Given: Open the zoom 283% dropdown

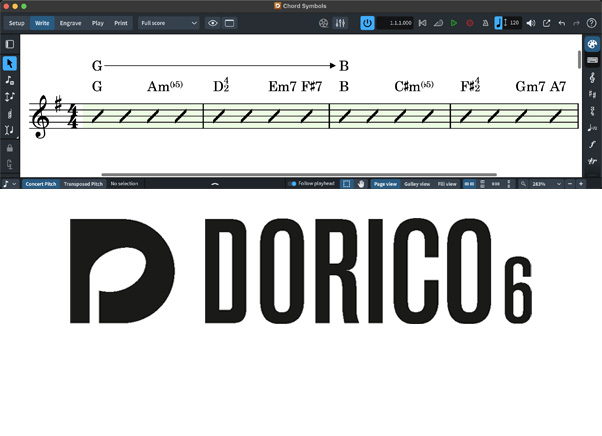Looking at the screenshot, I should 546,184.
